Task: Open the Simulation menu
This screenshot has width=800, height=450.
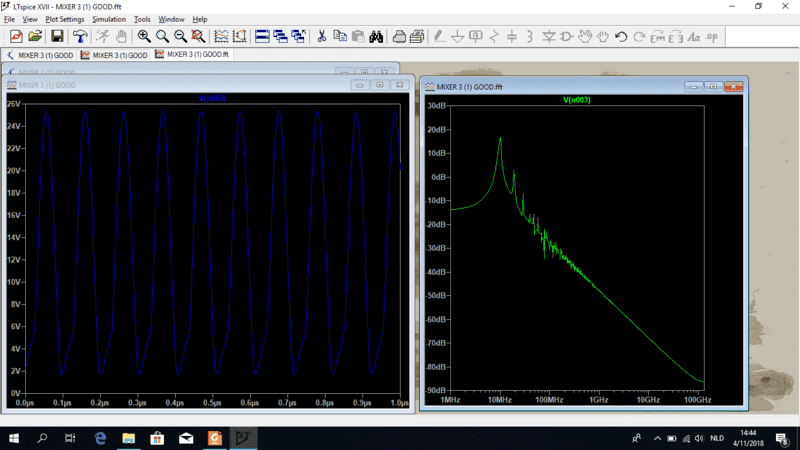Action: (109, 19)
